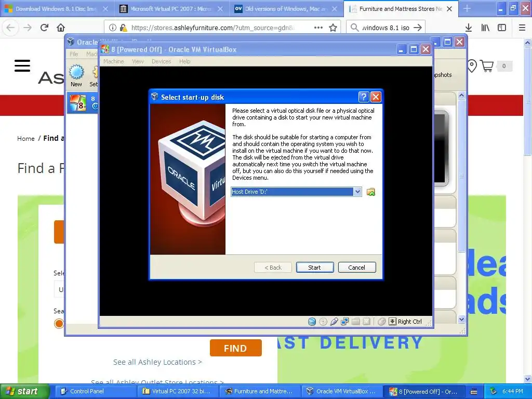Image resolution: width=532 pixels, height=399 pixels.
Task: Click Cancel in Select start-up disk dialog
Action: point(356,268)
